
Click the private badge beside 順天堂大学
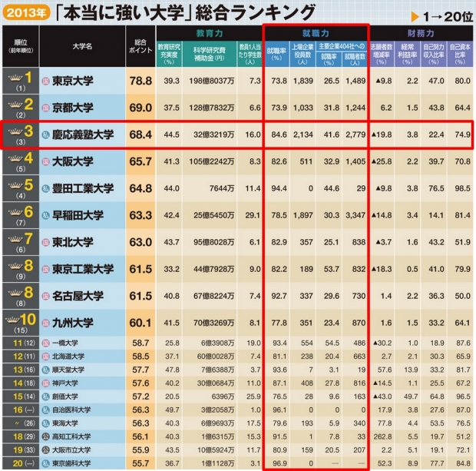[45, 370]
